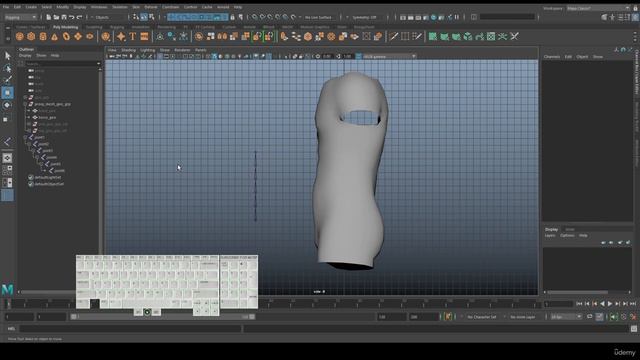Open the Constrain menu
Screen dimensions: 640x360
click(x=170, y=7)
